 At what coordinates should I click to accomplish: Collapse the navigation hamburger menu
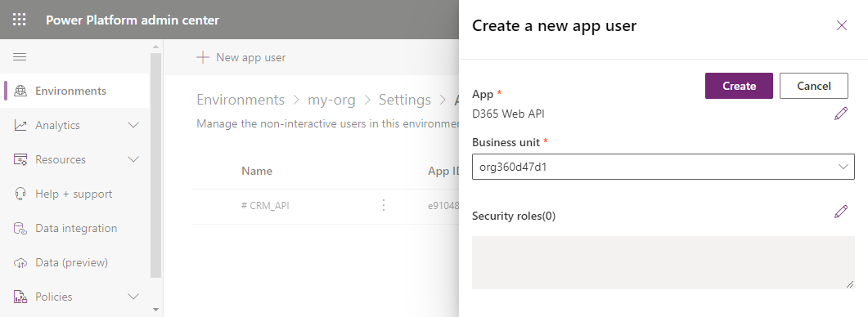tap(20, 57)
